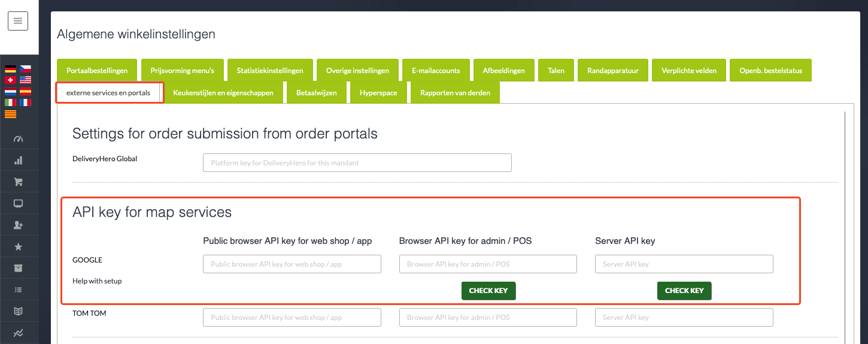
Task: Open the line graph trend icon
Action: pyautogui.click(x=18, y=333)
